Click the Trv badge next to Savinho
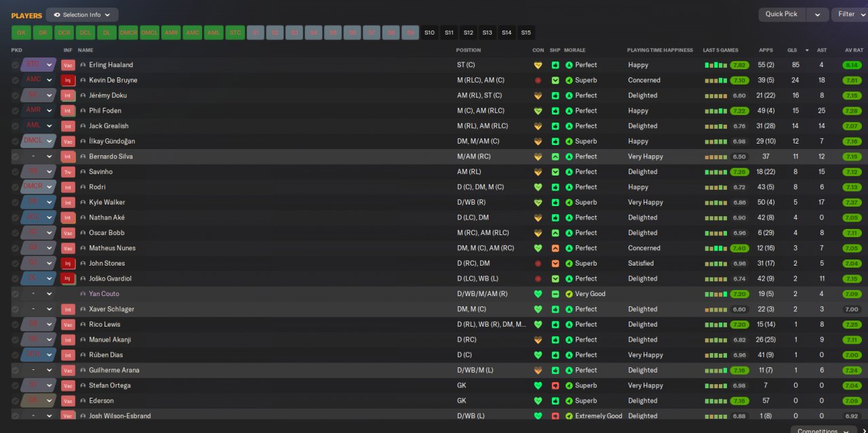 click(68, 171)
